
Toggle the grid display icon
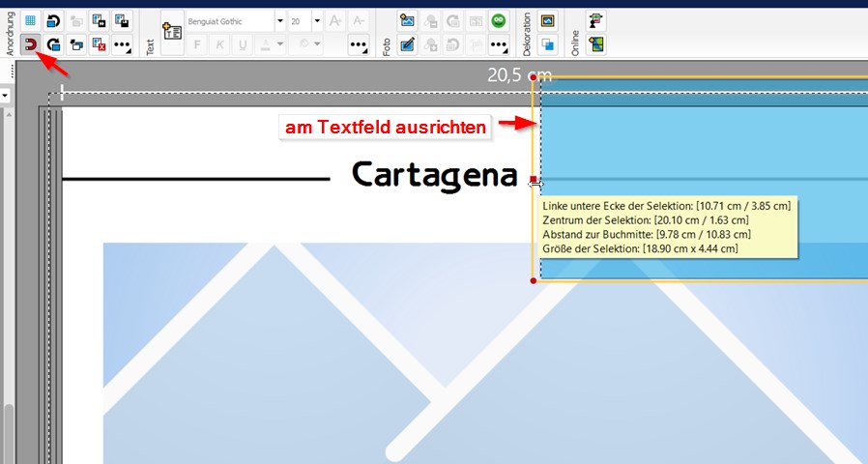[31, 20]
